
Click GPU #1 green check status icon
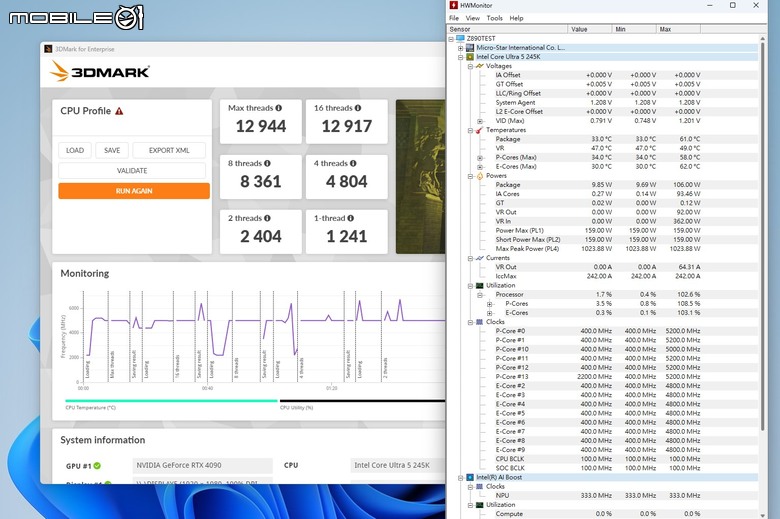[x=97, y=466]
